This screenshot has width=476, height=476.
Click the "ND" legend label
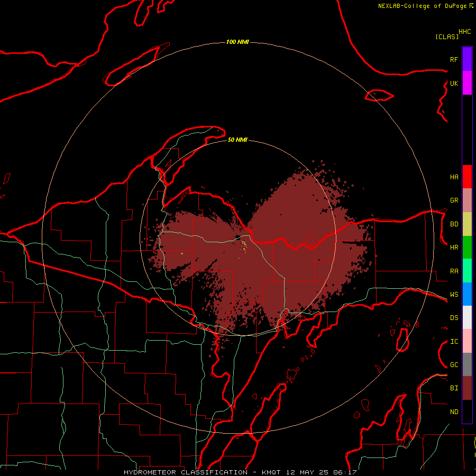454,412
